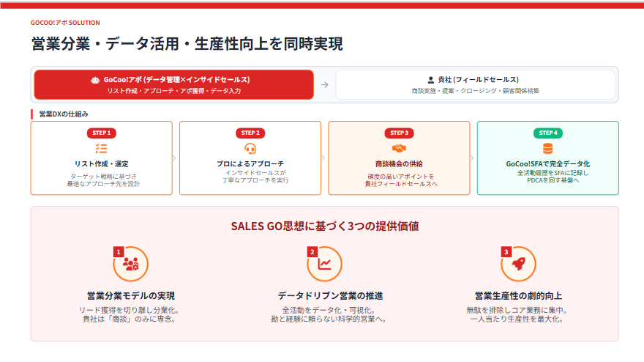Click the rocket icon for 営業生産性

tap(518, 264)
